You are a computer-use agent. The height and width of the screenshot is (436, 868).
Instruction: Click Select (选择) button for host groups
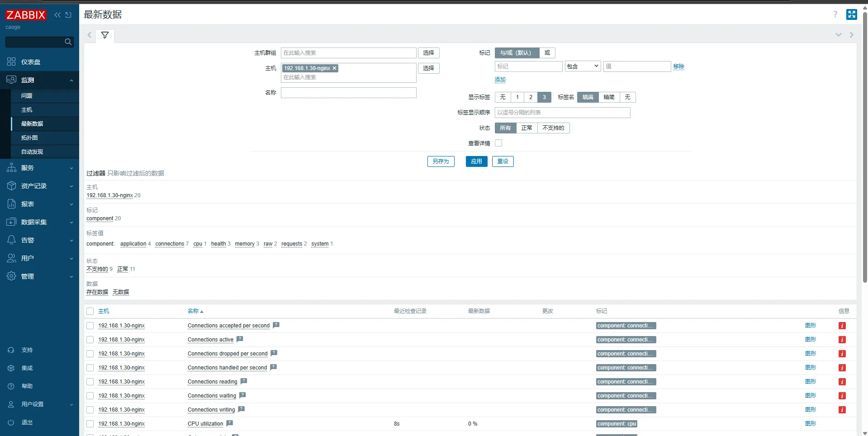(429, 53)
